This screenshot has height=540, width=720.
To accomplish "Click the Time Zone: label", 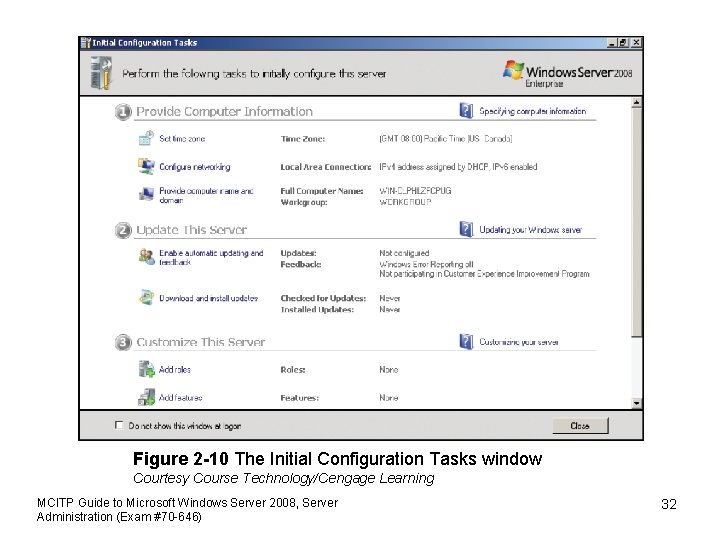I will [303, 139].
